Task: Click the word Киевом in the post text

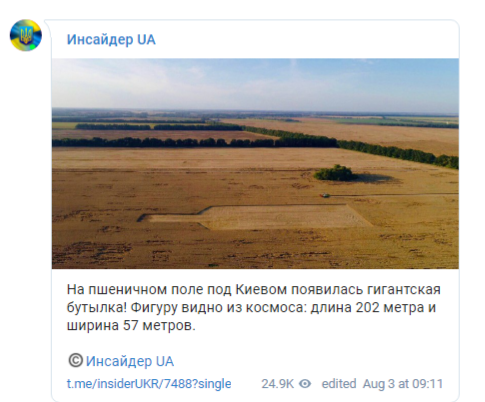Action: tap(261, 289)
